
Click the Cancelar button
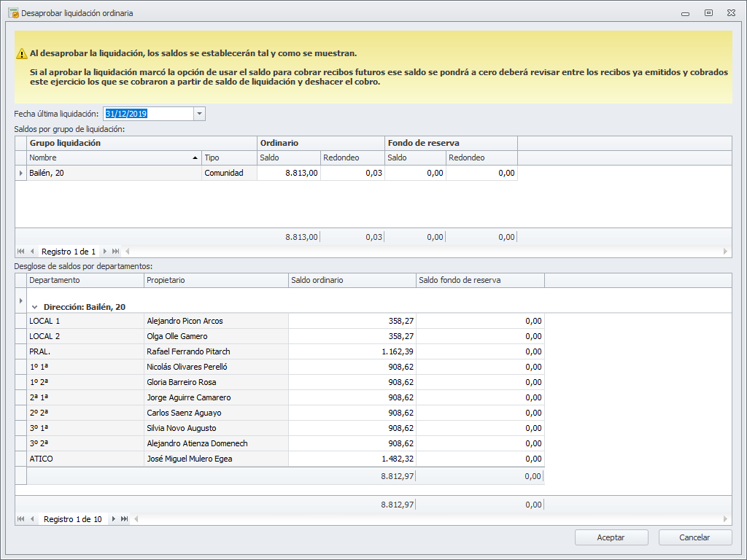(694, 537)
